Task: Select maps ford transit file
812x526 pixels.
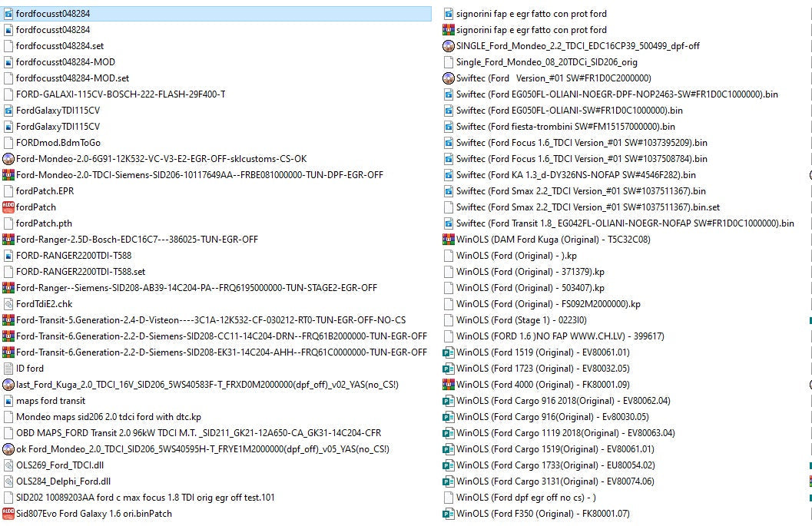Action: click(x=51, y=401)
